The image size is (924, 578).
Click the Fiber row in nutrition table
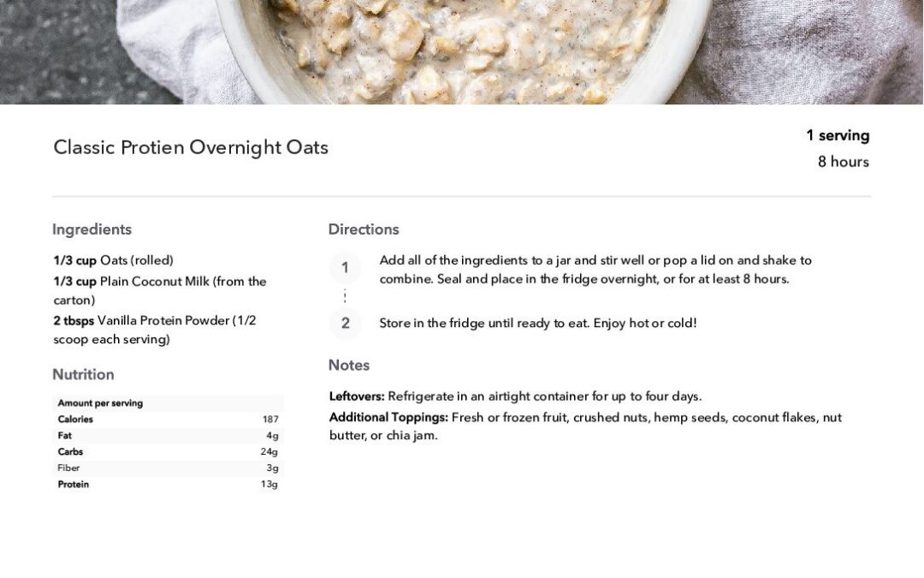pos(168,468)
